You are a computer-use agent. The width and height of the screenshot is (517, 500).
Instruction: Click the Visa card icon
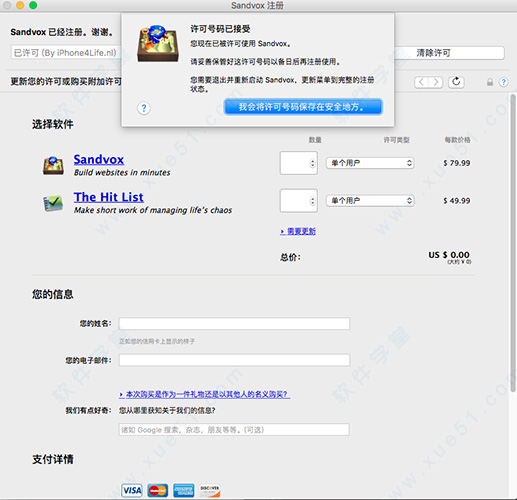tap(132, 490)
